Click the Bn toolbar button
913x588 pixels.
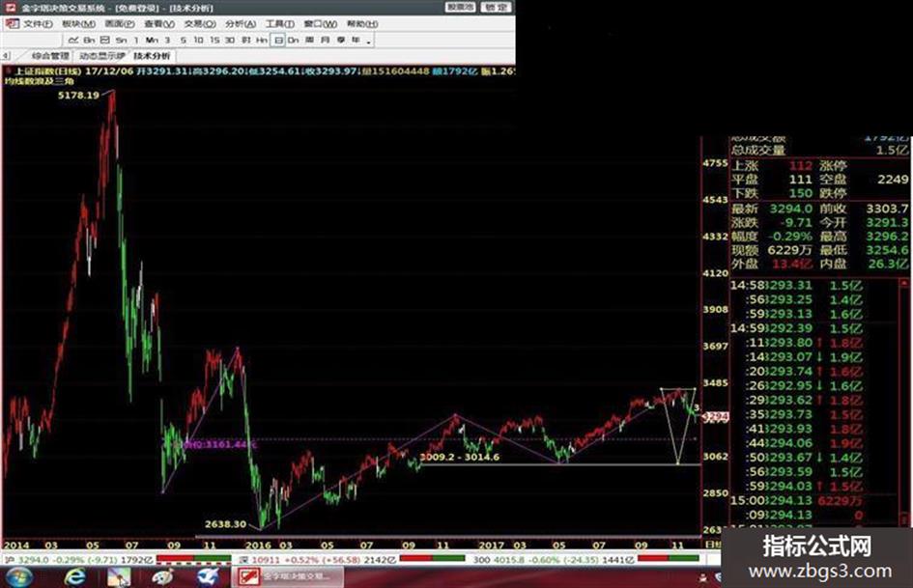coord(89,41)
